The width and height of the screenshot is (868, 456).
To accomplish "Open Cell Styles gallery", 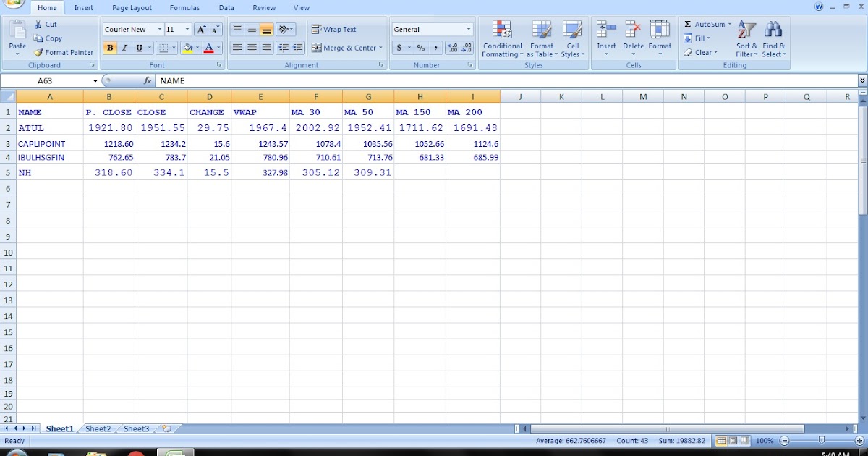I will 572,39.
